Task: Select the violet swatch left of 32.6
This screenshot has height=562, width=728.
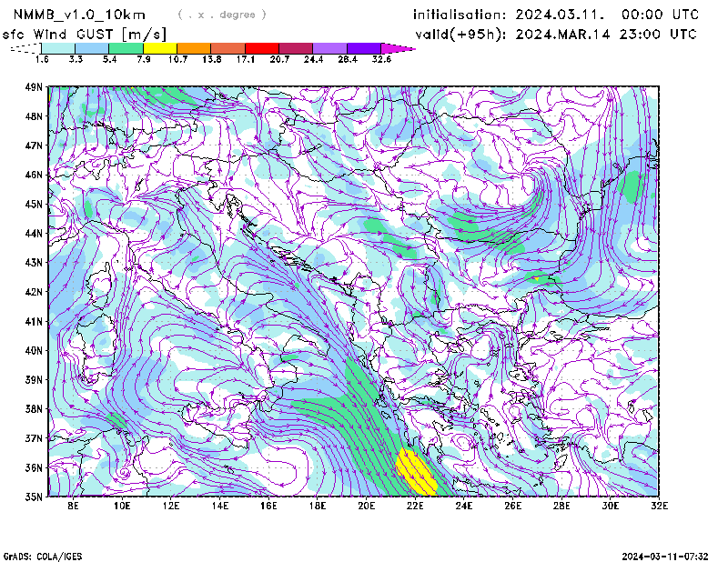Action: pos(364,48)
